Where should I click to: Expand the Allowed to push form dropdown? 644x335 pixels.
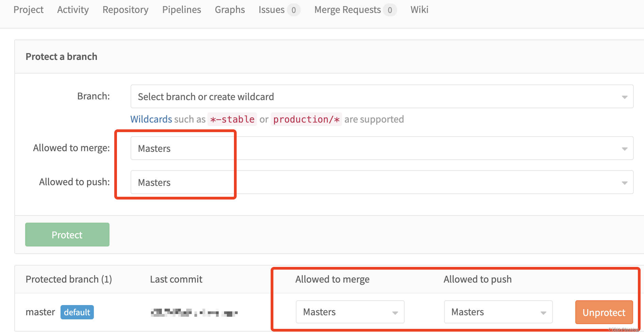click(382, 182)
